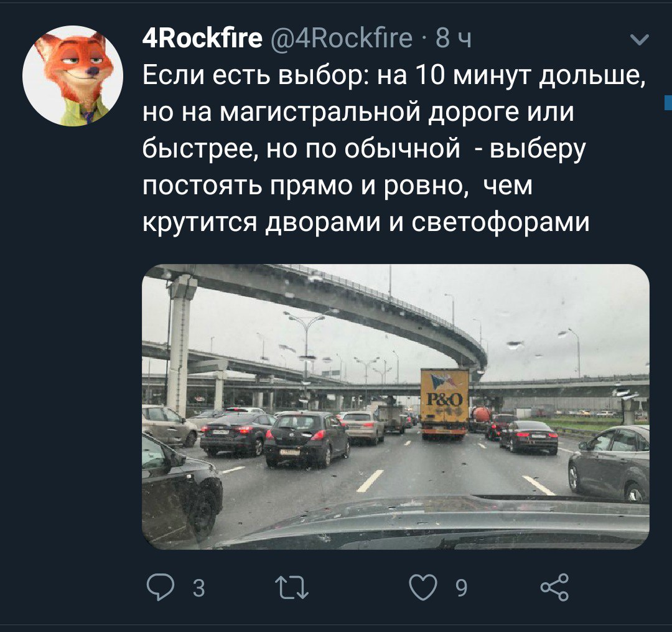The width and height of the screenshot is (672, 632).
Task: Open the attached traffic jam photo
Action: [x=396, y=407]
